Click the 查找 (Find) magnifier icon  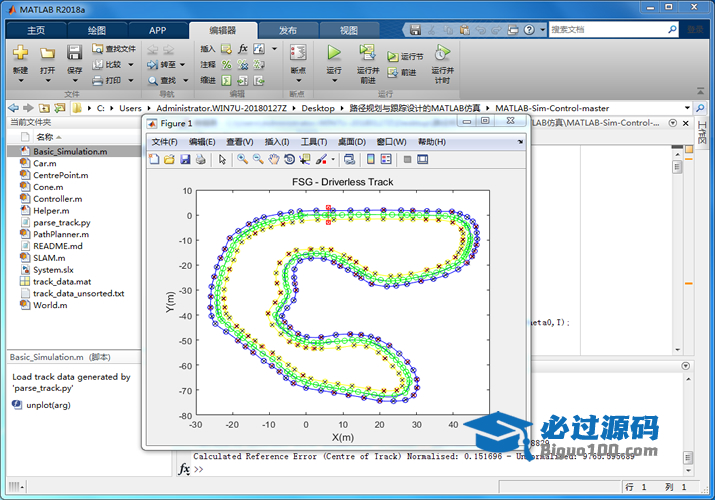[x=153, y=81]
